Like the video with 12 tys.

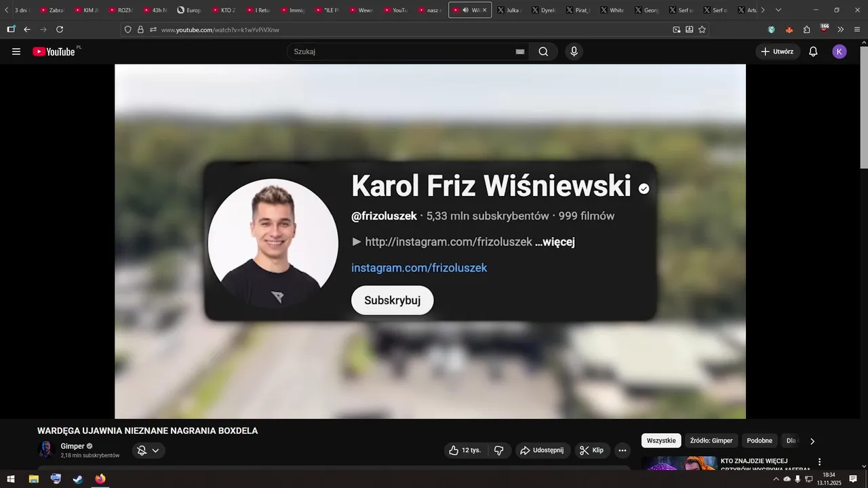click(x=465, y=450)
